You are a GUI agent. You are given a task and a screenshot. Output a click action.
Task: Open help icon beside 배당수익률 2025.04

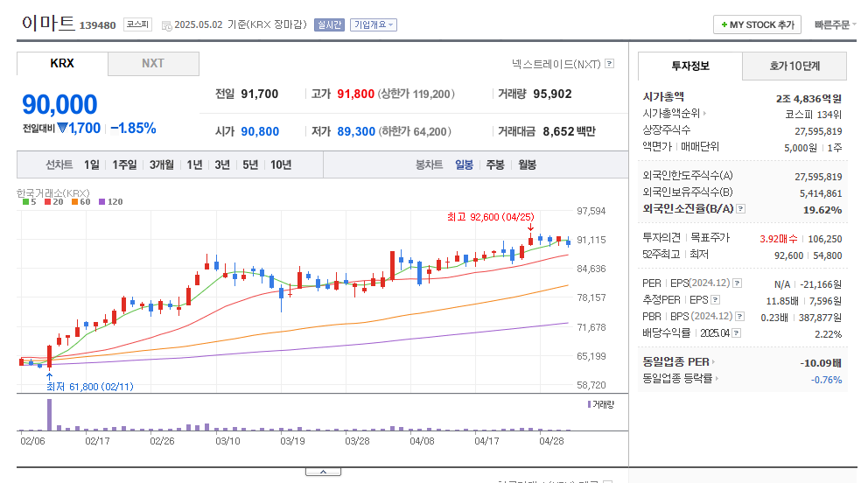pyautogui.click(x=736, y=332)
